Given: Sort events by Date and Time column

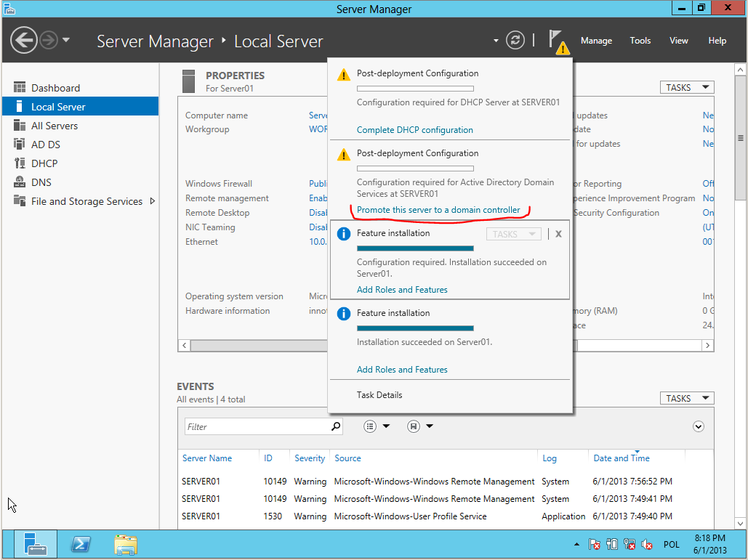Looking at the screenshot, I should point(622,458).
